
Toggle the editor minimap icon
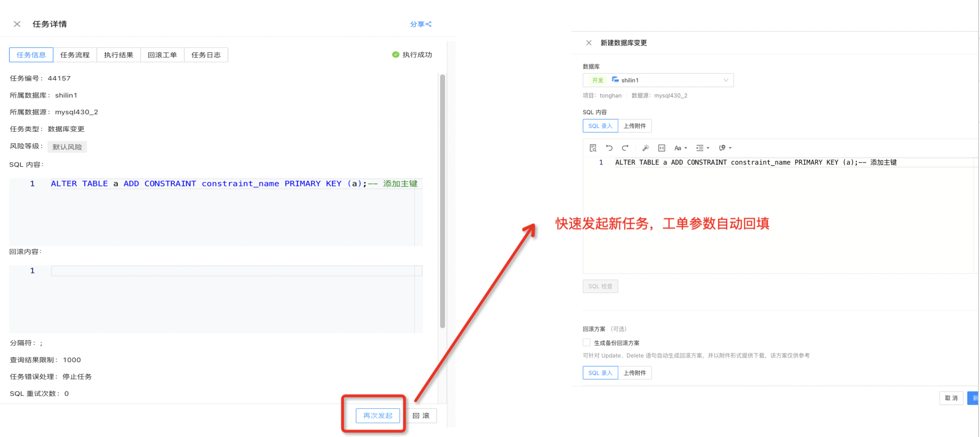click(661, 148)
